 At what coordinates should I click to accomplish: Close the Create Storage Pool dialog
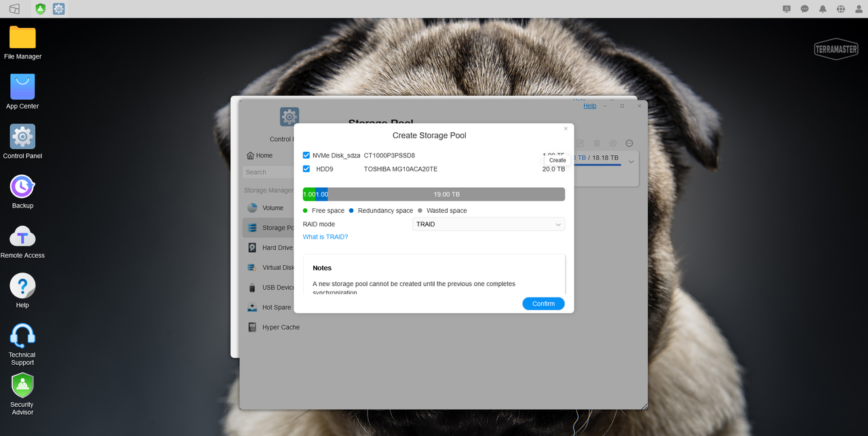[x=566, y=128]
